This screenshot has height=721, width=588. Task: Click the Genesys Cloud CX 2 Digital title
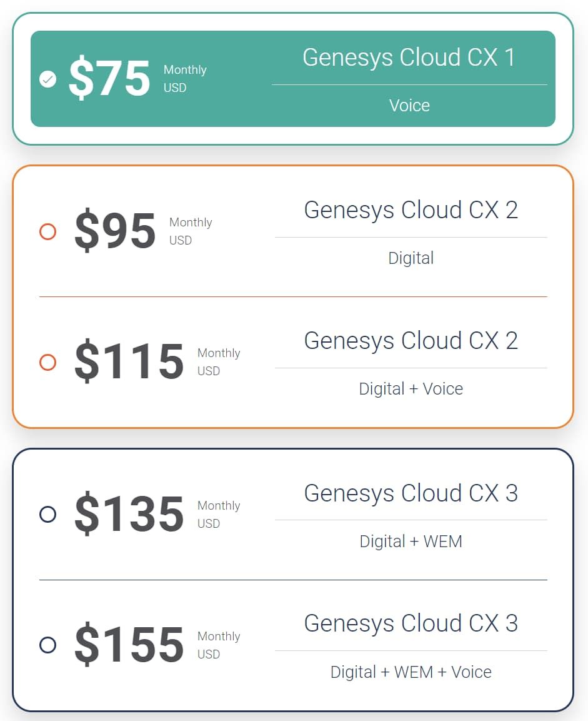tap(411, 210)
